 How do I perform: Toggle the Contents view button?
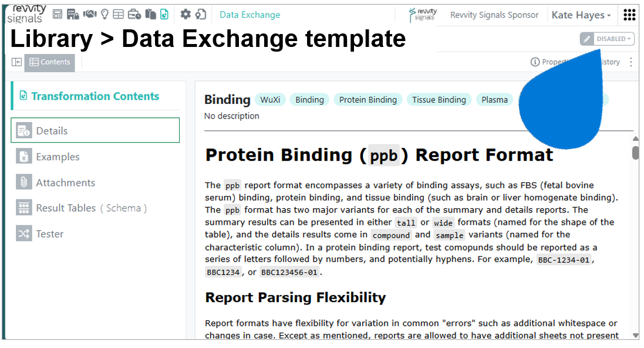(x=50, y=62)
